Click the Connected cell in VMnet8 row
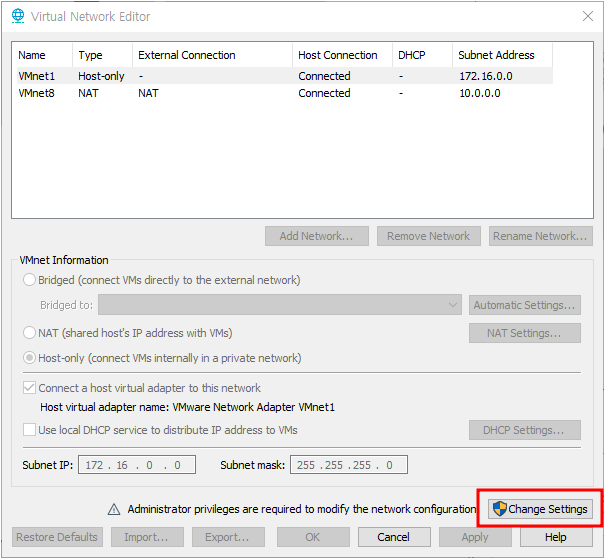The height and width of the screenshot is (559, 605). pyautogui.click(x=324, y=93)
